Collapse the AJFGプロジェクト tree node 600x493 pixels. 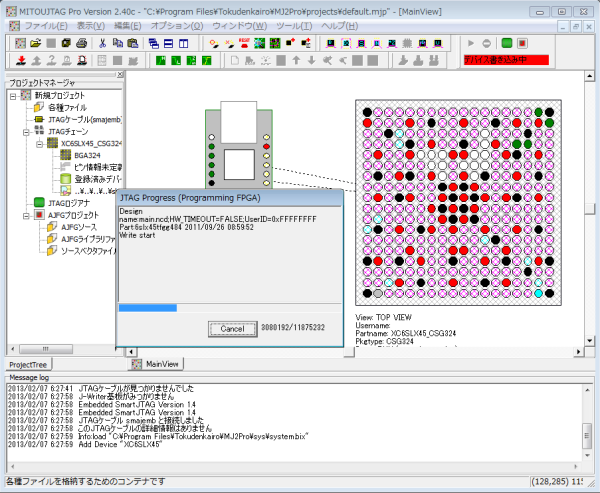click(x=25, y=215)
